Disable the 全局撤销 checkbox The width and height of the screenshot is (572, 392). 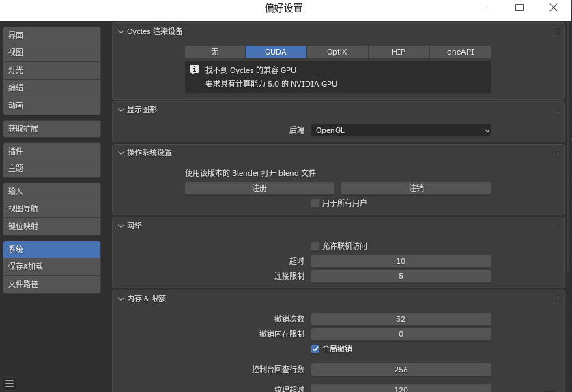point(315,349)
